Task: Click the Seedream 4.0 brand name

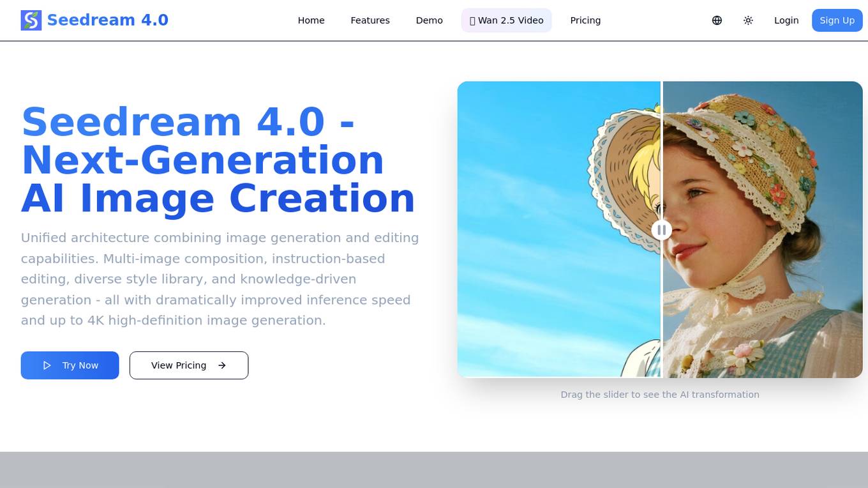Action: pyautogui.click(x=108, y=20)
